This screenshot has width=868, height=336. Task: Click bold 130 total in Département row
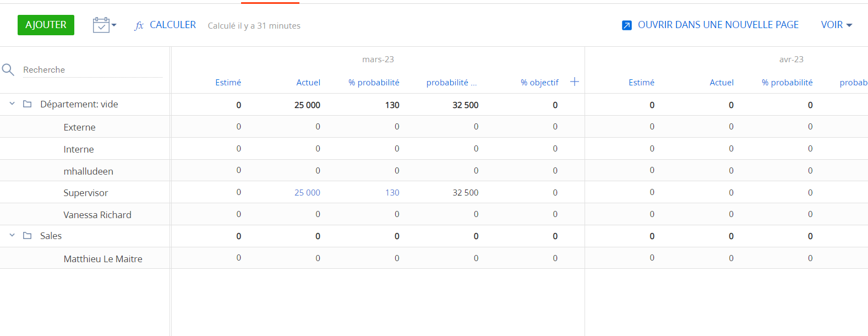point(392,105)
